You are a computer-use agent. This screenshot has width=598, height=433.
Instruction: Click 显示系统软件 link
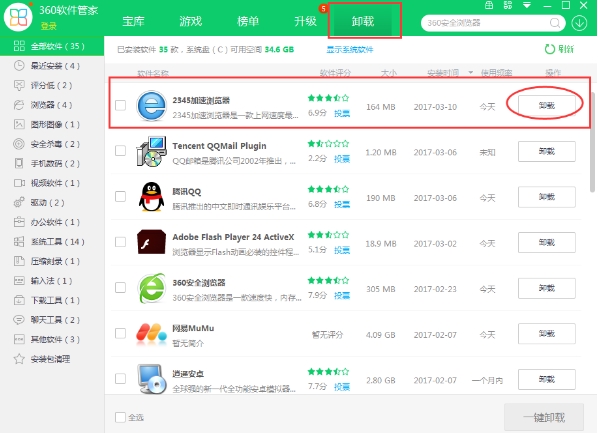tap(350, 50)
